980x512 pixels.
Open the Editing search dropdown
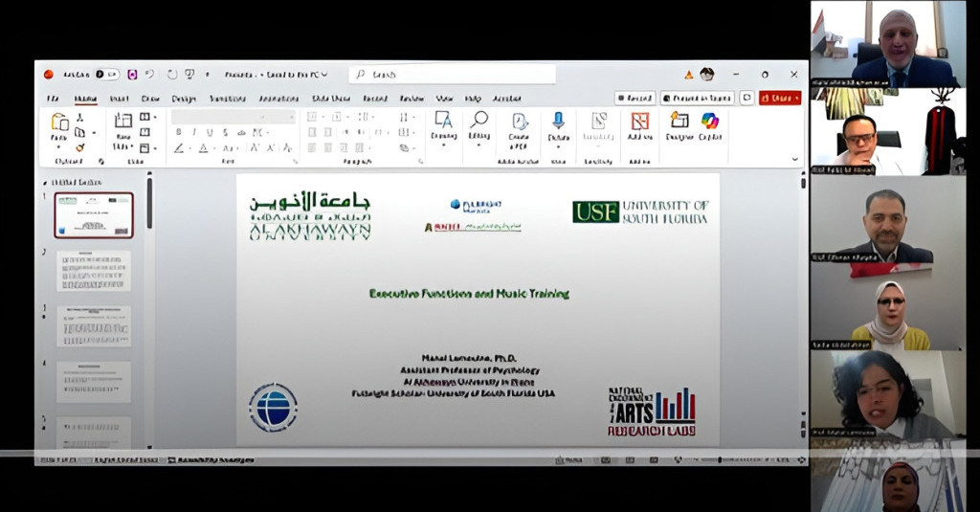coord(479,129)
